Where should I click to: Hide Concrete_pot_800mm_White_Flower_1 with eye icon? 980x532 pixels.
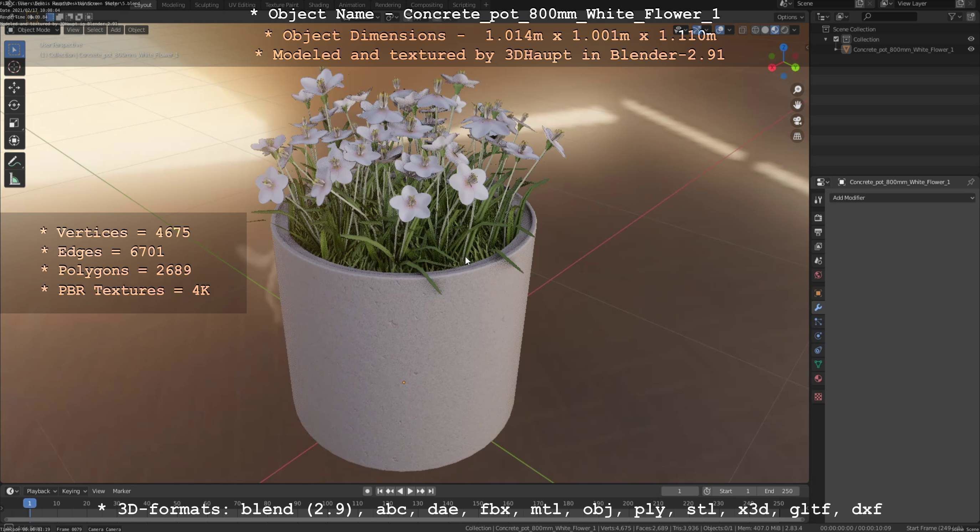pyautogui.click(x=970, y=50)
